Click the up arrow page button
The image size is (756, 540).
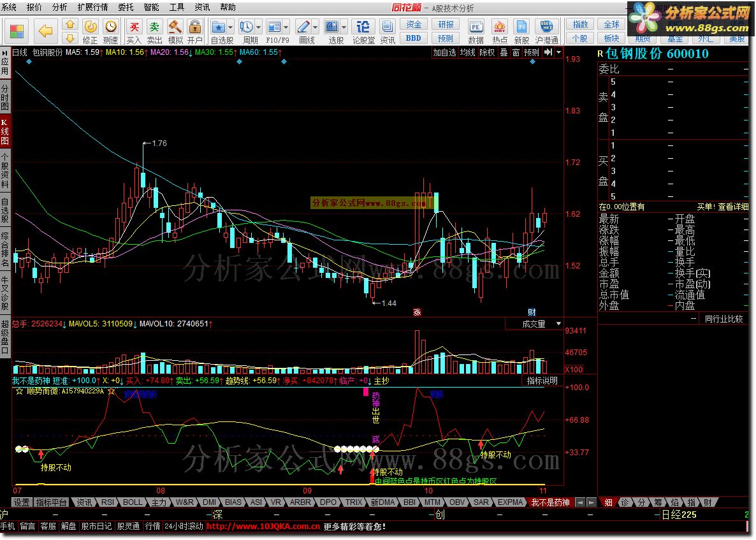point(70,24)
